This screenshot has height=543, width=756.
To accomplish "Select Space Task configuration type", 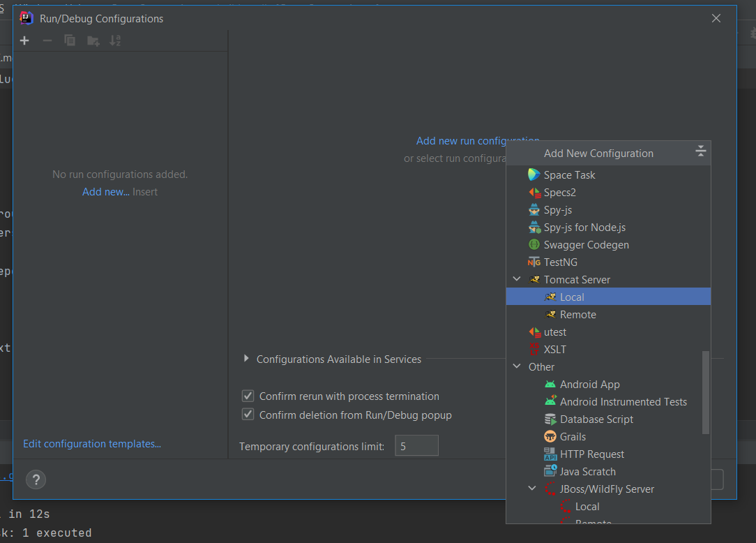I will [x=608, y=174].
